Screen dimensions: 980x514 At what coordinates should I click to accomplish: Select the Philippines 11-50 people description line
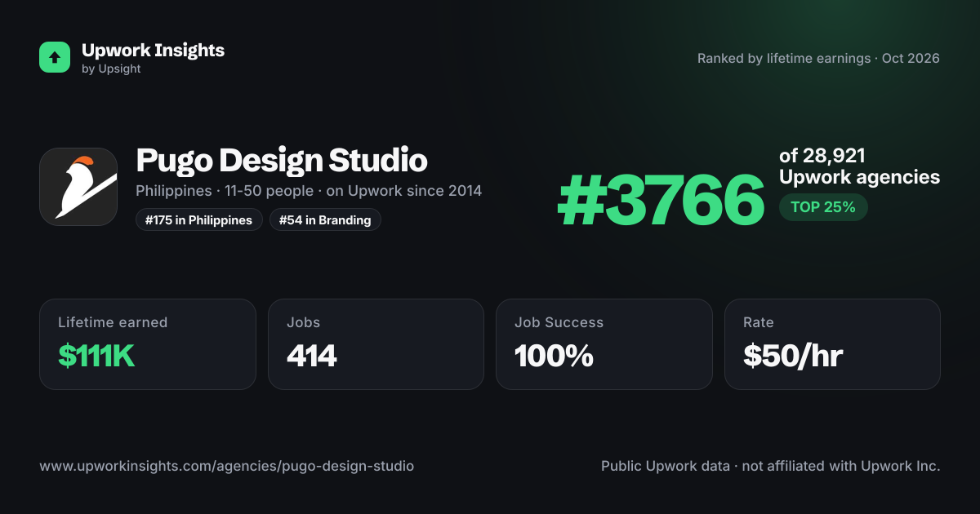[309, 191]
